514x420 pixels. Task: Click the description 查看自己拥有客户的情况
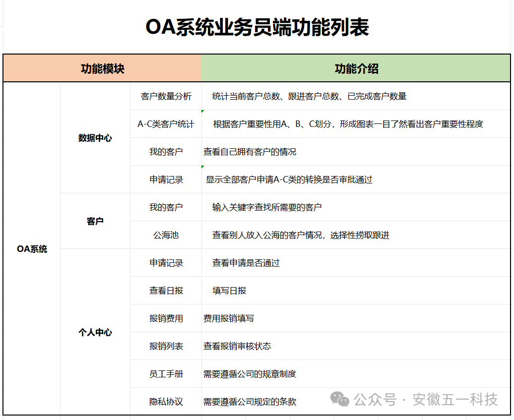(250, 152)
